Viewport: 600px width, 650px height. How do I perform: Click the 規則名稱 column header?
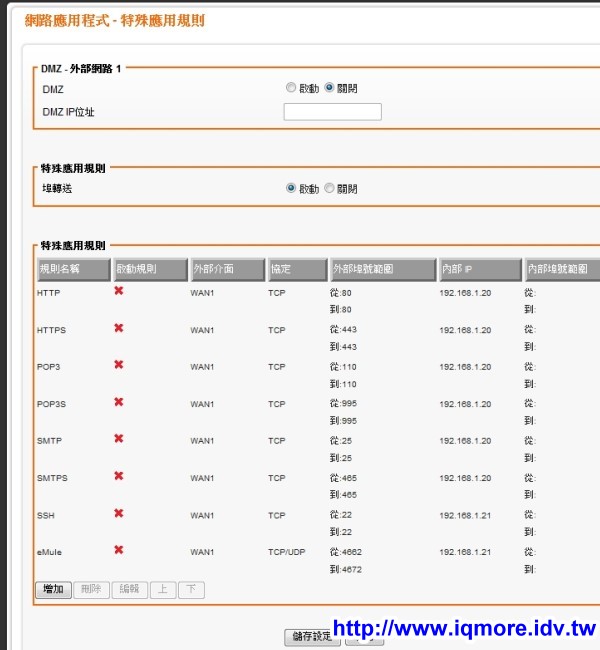[x=74, y=269]
